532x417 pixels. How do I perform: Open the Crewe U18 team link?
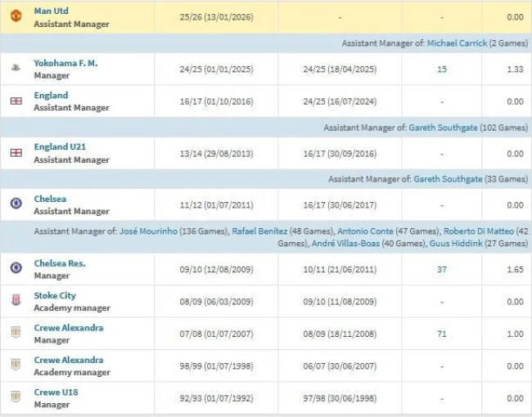coord(56,392)
